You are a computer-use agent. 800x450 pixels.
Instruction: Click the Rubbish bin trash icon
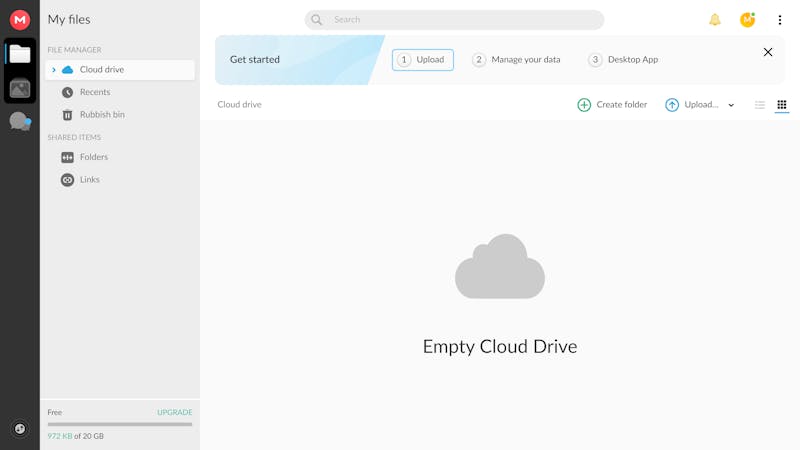(x=67, y=115)
